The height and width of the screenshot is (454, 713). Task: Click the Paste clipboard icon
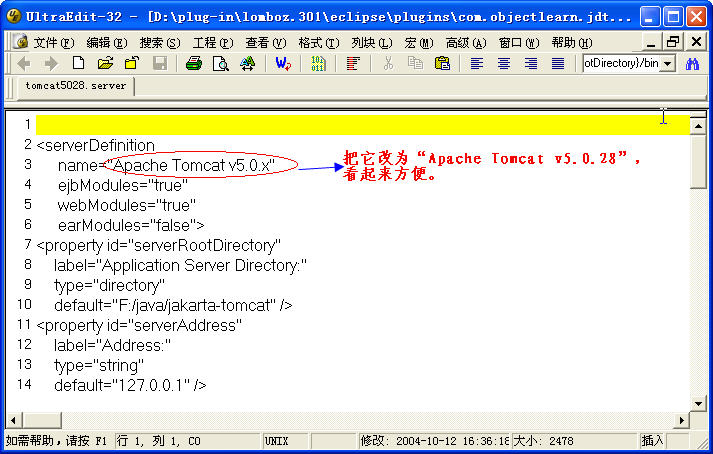click(438, 63)
